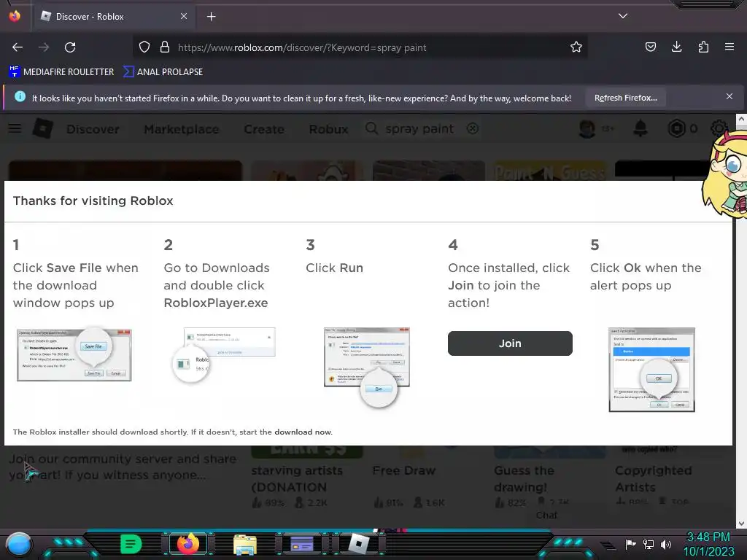Open the Windows Start orb
Viewport: 747px width, 560px height.
coord(19,545)
